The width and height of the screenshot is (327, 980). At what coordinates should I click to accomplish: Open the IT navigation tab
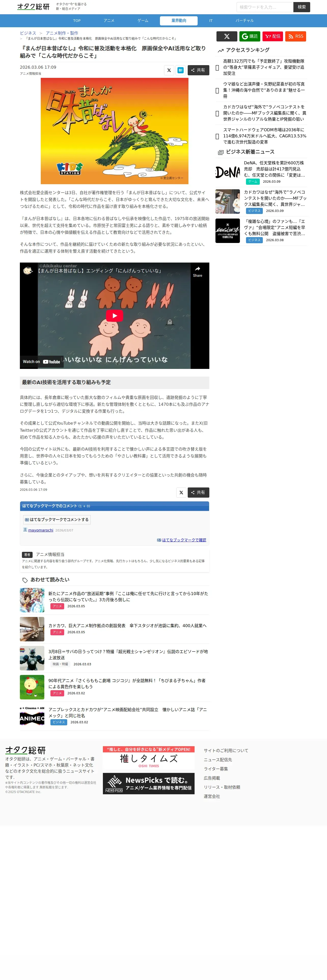click(x=211, y=21)
